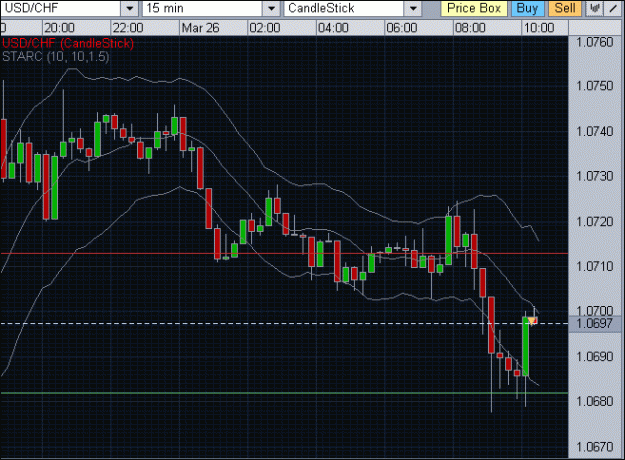
Task: Open the CandleStick chart type dropdown
Action: pos(413,8)
